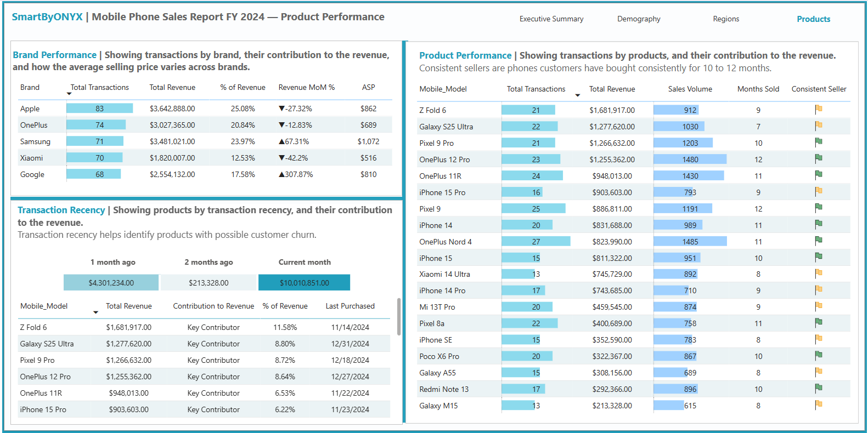Click the iPhone 14 Pro yellow flag

click(819, 289)
